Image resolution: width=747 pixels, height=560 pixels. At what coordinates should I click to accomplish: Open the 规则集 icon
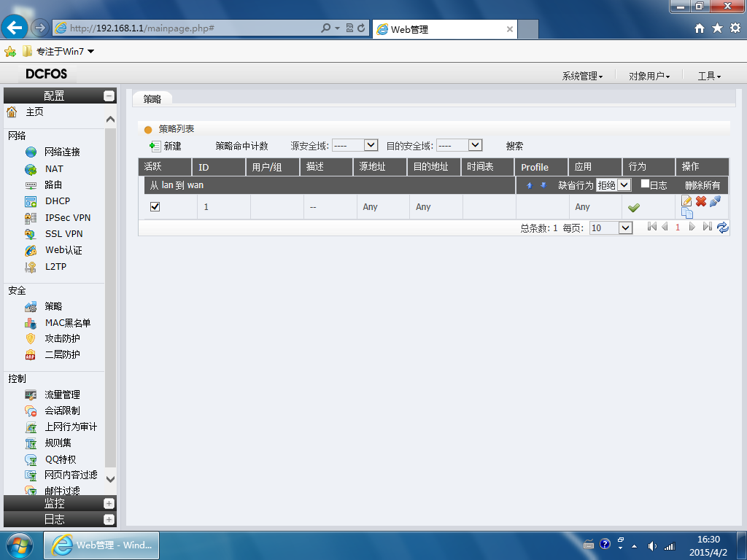point(31,443)
